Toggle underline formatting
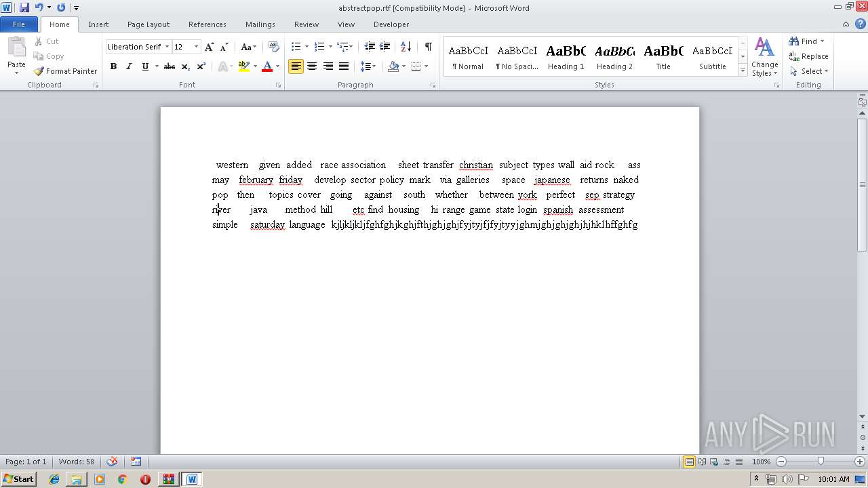Image resolution: width=868 pixels, height=488 pixels. click(144, 66)
